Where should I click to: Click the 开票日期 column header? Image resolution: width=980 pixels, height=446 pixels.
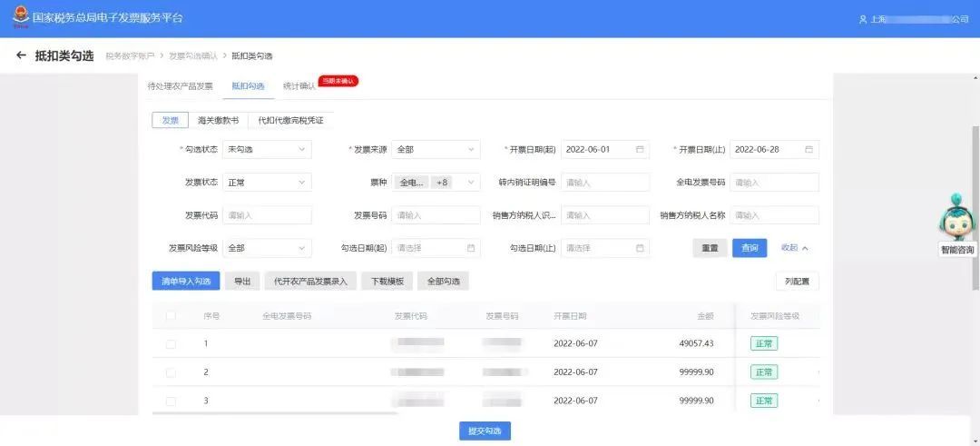pos(570,316)
